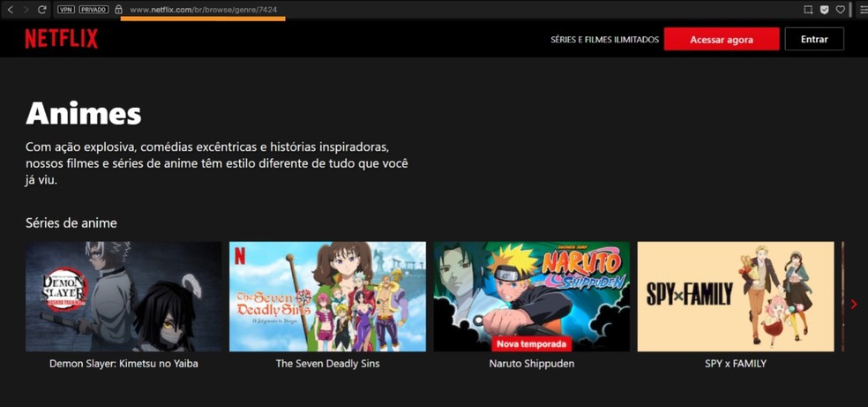This screenshot has height=407, width=868.
Task: Click the Demon Slayer: Kimetsu no Yaiba title
Action: coord(123,364)
